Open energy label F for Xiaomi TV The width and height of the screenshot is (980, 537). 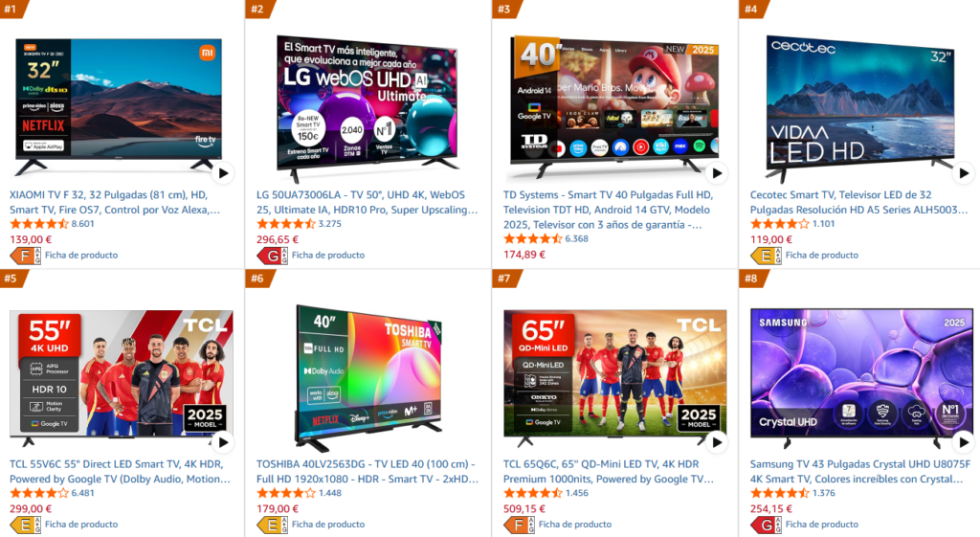[x=26, y=256]
